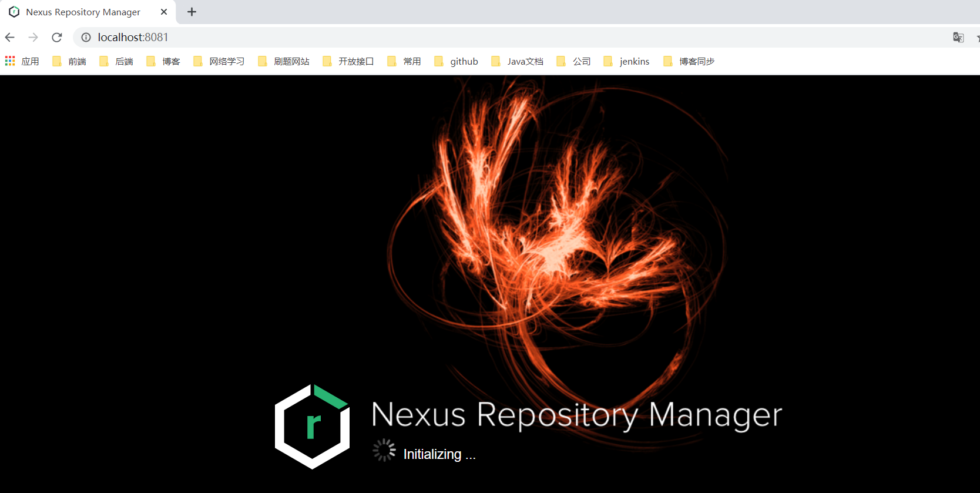
Task: Open the Google Translate icon in address bar
Action: click(x=958, y=38)
